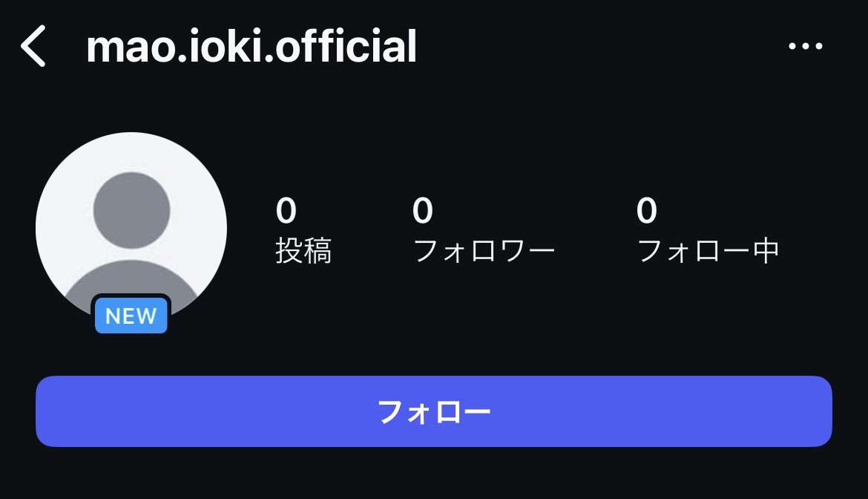
Task: Tap the zero count above フォロワー
Action: [422, 210]
